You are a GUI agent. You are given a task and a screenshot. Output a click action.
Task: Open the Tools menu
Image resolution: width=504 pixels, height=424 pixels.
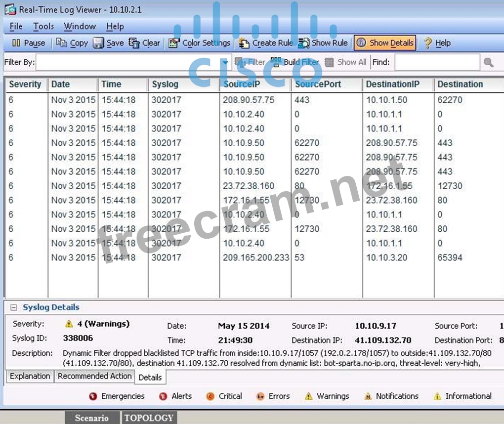(x=43, y=26)
